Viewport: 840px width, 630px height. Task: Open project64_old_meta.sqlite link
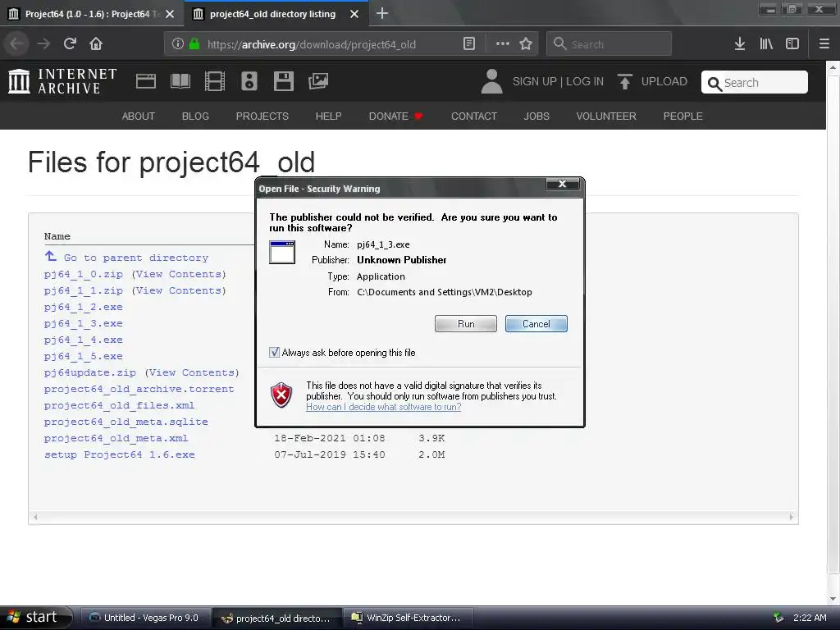pyautogui.click(x=126, y=422)
